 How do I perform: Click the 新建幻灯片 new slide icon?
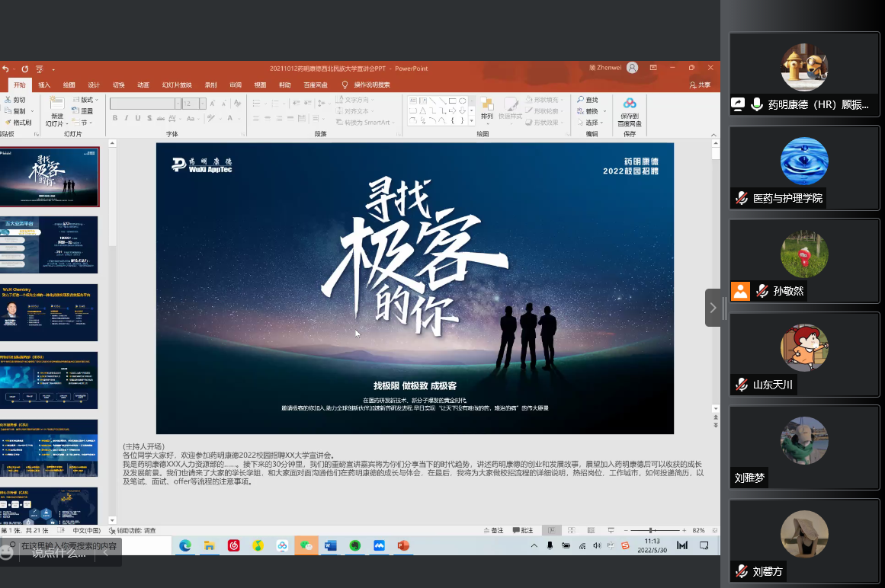pyautogui.click(x=57, y=104)
